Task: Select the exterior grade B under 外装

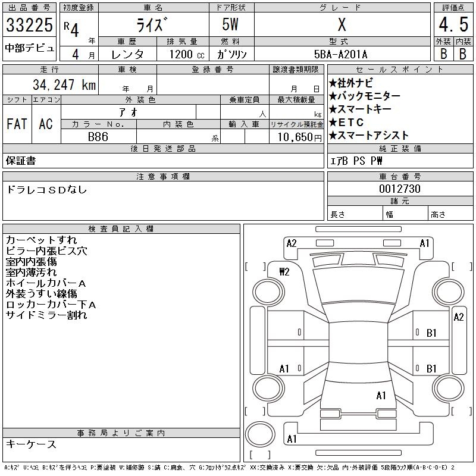Action: pos(444,54)
